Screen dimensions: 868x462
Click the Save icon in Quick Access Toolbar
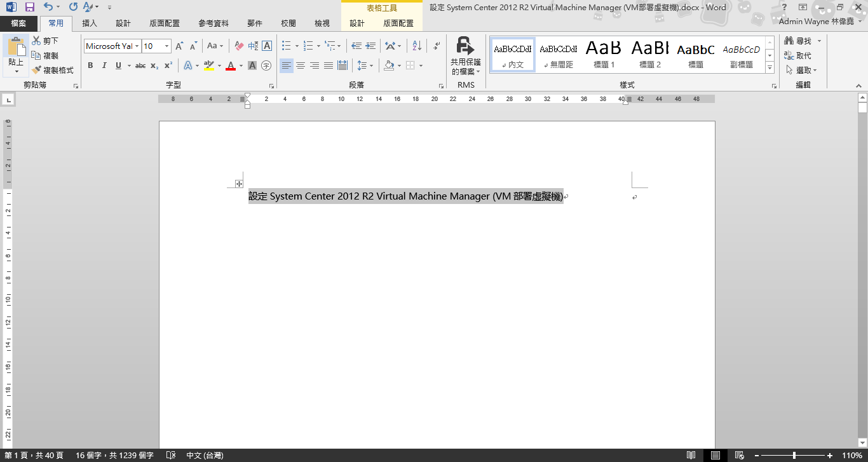point(29,7)
